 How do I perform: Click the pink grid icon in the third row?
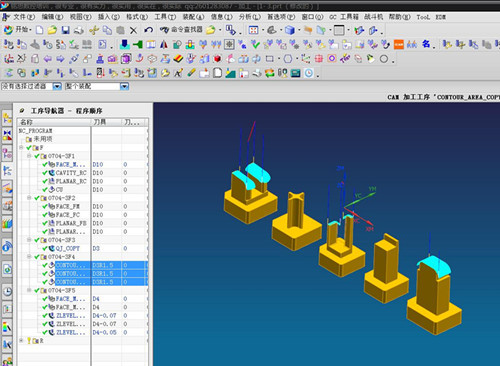[319, 59]
